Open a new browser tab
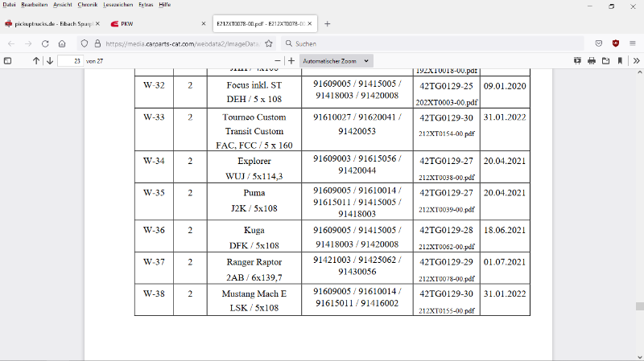 [x=328, y=24]
